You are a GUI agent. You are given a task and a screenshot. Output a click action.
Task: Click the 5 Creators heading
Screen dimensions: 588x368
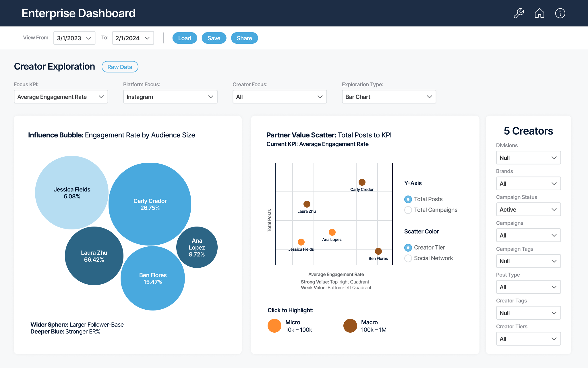tap(528, 131)
